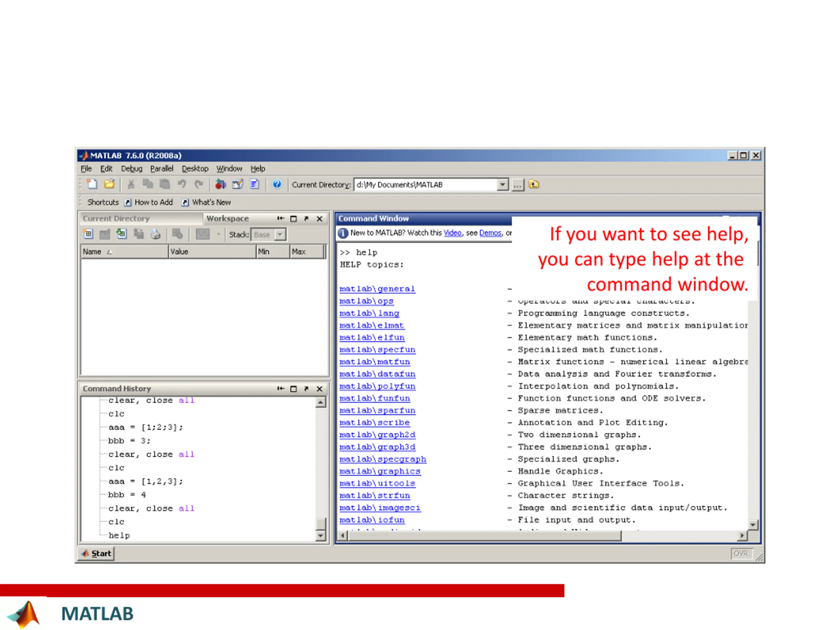The height and width of the screenshot is (630, 840).
Task: Click Import data icon in Workspace toolbar
Action: tap(121, 234)
